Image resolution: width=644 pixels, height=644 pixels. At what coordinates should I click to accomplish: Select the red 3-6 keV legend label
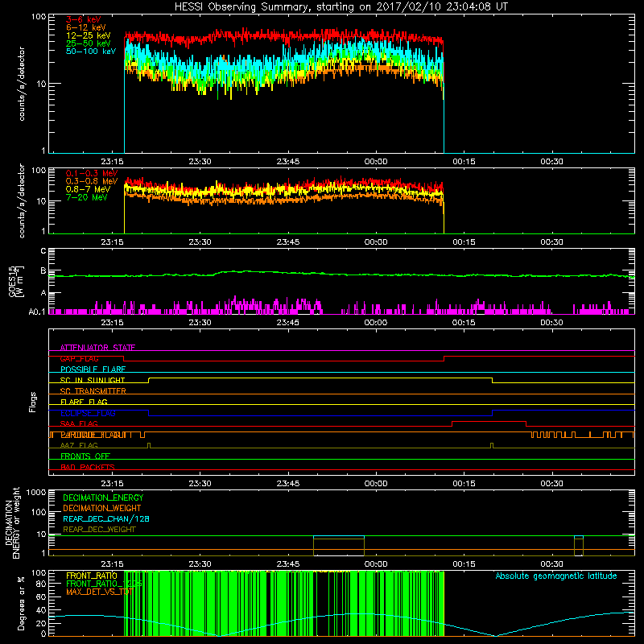pyautogui.click(x=83, y=19)
